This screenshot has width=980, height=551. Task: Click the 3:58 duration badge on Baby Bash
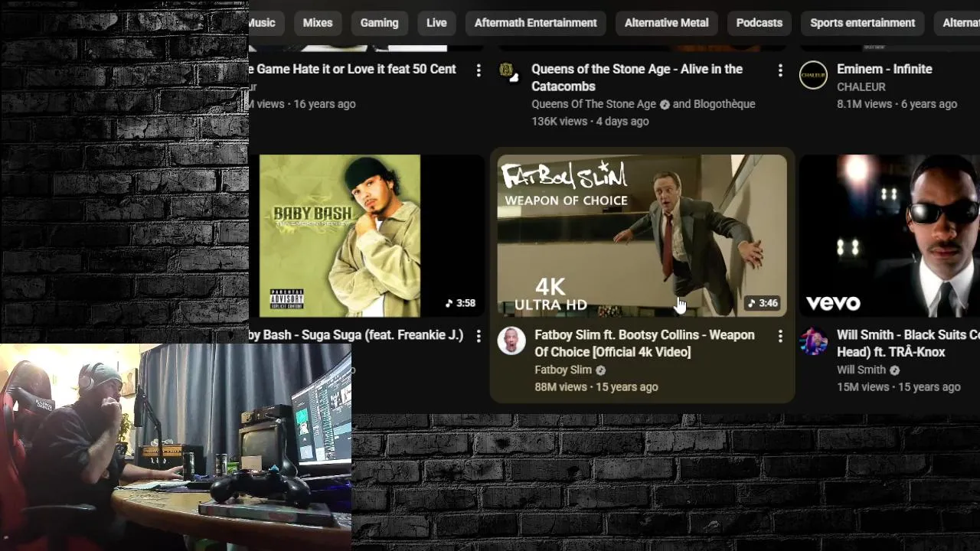click(460, 303)
